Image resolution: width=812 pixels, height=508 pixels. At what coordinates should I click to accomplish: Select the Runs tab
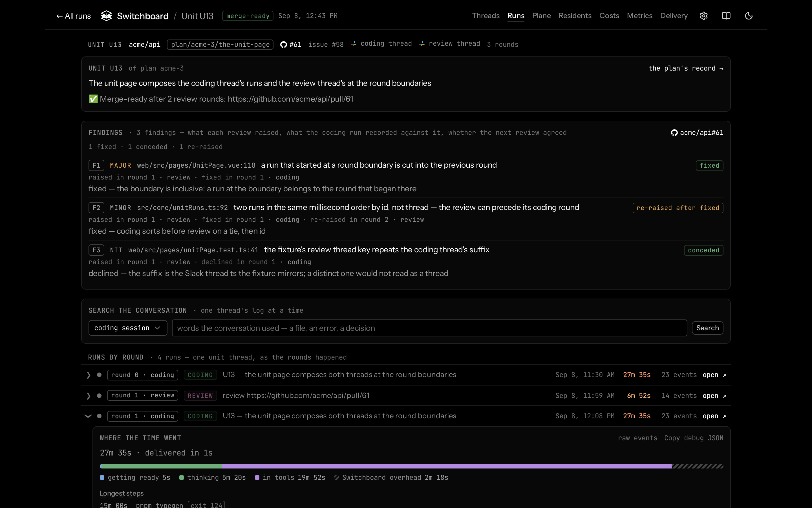[x=516, y=16]
